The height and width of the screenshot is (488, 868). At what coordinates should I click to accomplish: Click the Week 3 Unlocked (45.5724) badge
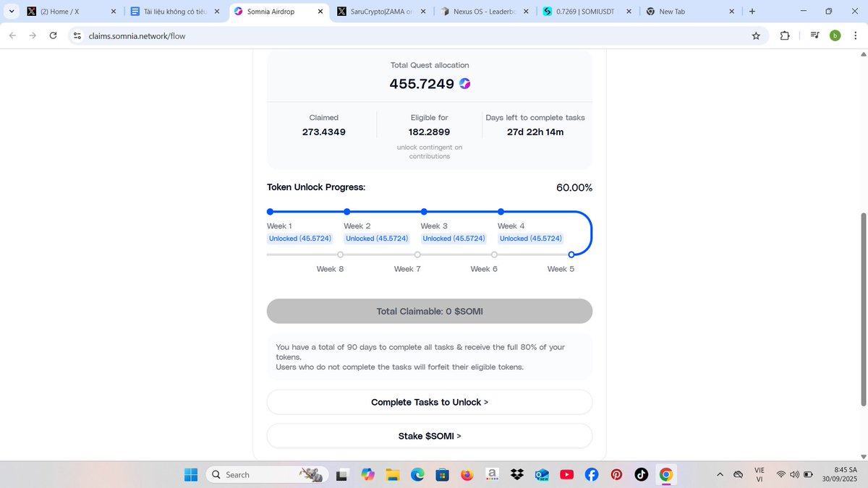tap(454, 239)
